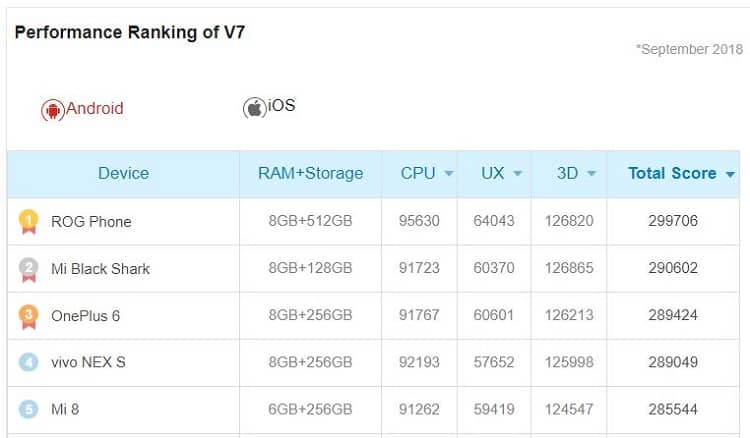This screenshot has width=750, height=438.
Task: Open the Mi 8 device entry
Action: 65,409
